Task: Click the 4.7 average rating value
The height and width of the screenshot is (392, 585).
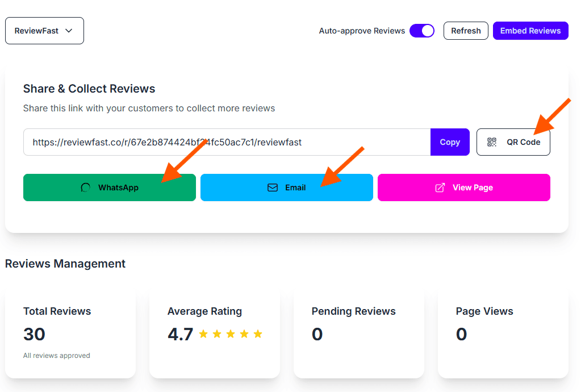Action: 181,334
